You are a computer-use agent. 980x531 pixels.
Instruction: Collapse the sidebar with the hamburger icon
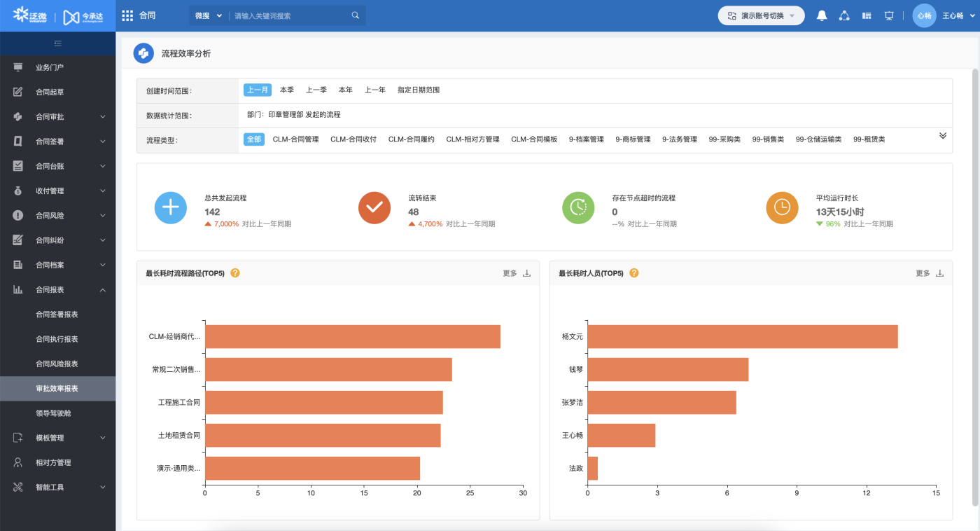58,43
